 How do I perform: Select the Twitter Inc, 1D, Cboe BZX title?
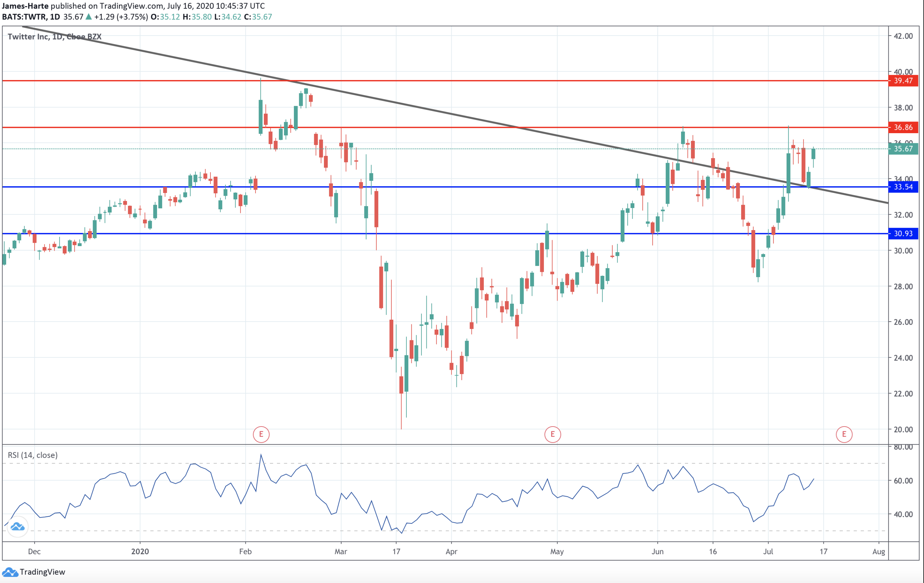pos(55,37)
